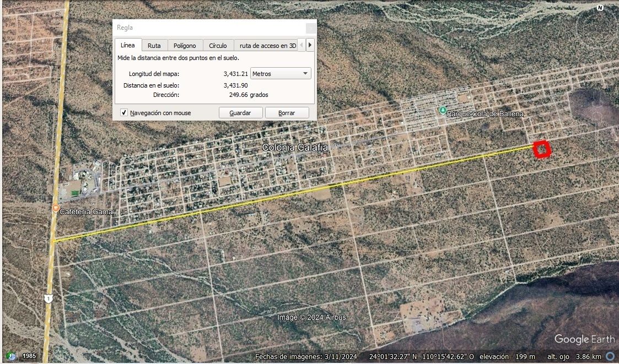Click the Image © 2024 Airbus attribution
Viewport: 619px width, 364px height.
[x=311, y=317]
